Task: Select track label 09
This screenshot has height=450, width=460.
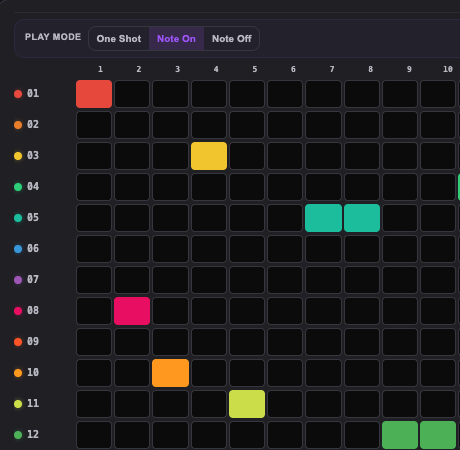Action: [33, 341]
